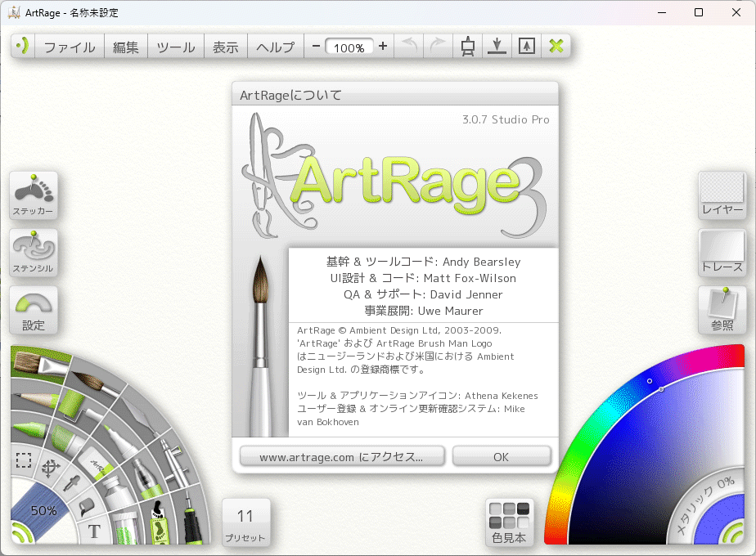Click OK to close the about dialog
Image resolution: width=756 pixels, height=556 pixels.
pyautogui.click(x=502, y=457)
